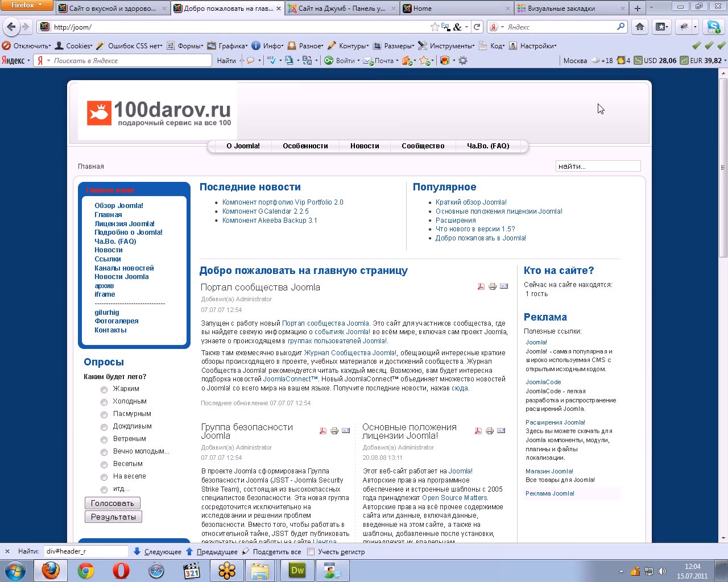Open the Сообщество top menu item
The width and height of the screenshot is (728, 582).
click(423, 146)
